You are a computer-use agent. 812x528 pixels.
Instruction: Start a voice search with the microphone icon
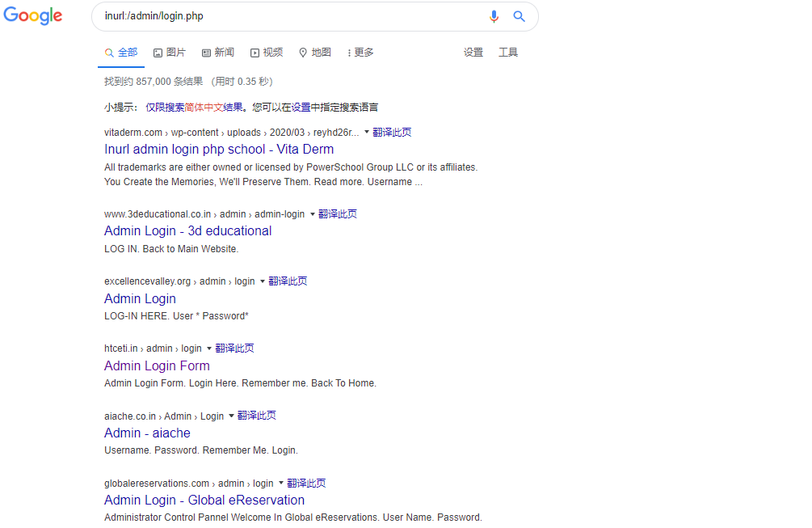494,16
